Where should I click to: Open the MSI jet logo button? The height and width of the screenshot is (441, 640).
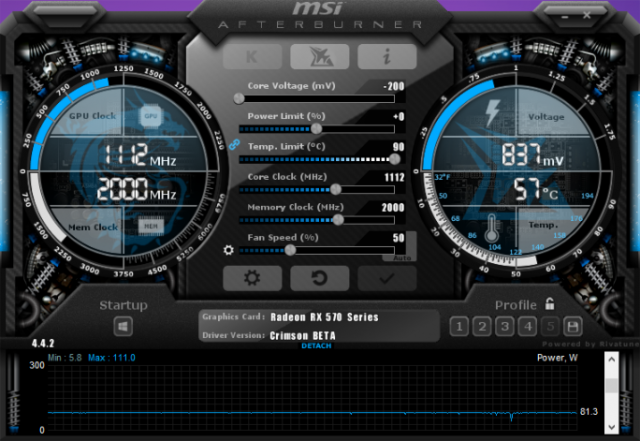(319, 56)
